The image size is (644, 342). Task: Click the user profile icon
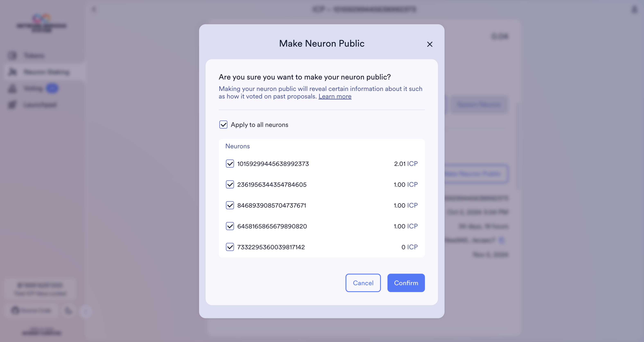[634, 9]
